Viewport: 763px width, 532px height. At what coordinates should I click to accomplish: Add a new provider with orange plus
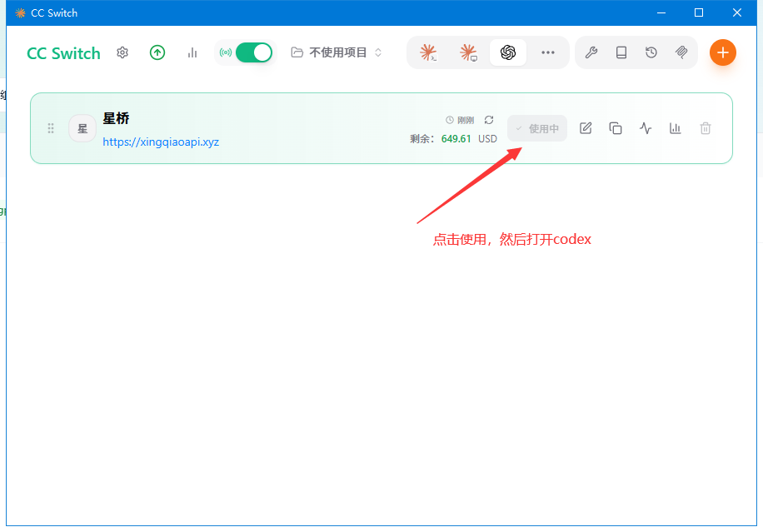tap(723, 52)
